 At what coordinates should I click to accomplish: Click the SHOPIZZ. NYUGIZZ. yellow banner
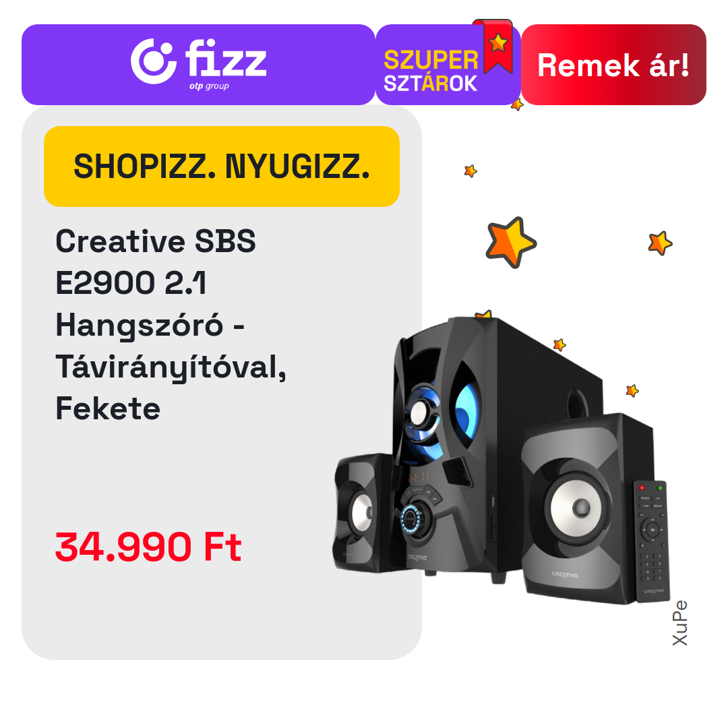coord(222,166)
